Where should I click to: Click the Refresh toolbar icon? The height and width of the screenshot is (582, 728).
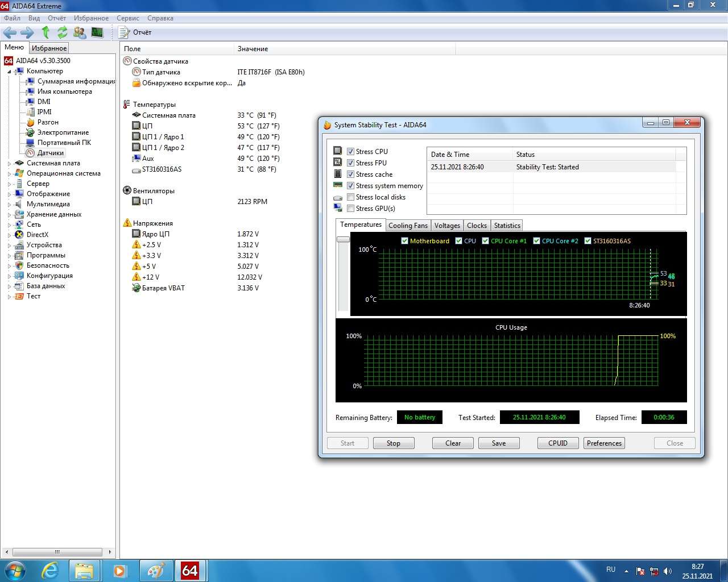tap(62, 32)
